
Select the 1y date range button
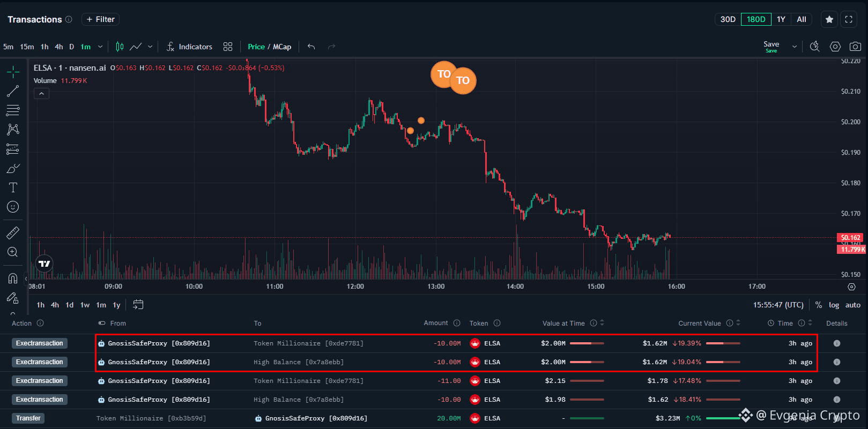point(116,305)
